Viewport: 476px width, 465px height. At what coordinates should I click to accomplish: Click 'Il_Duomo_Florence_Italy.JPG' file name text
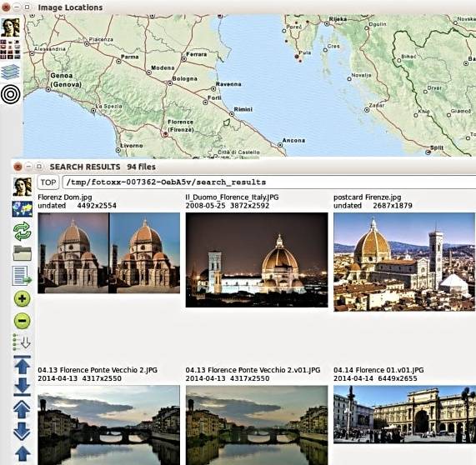point(232,197)
